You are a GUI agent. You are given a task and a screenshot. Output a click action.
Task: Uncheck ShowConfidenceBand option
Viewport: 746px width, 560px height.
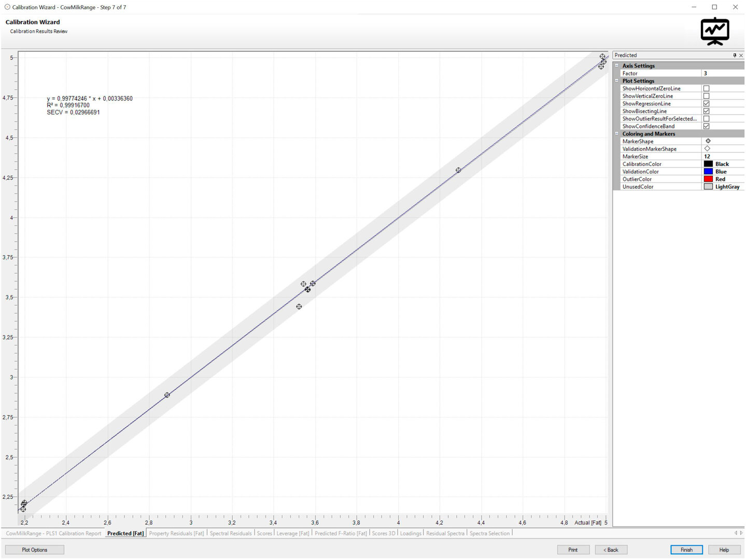point(706,127)
